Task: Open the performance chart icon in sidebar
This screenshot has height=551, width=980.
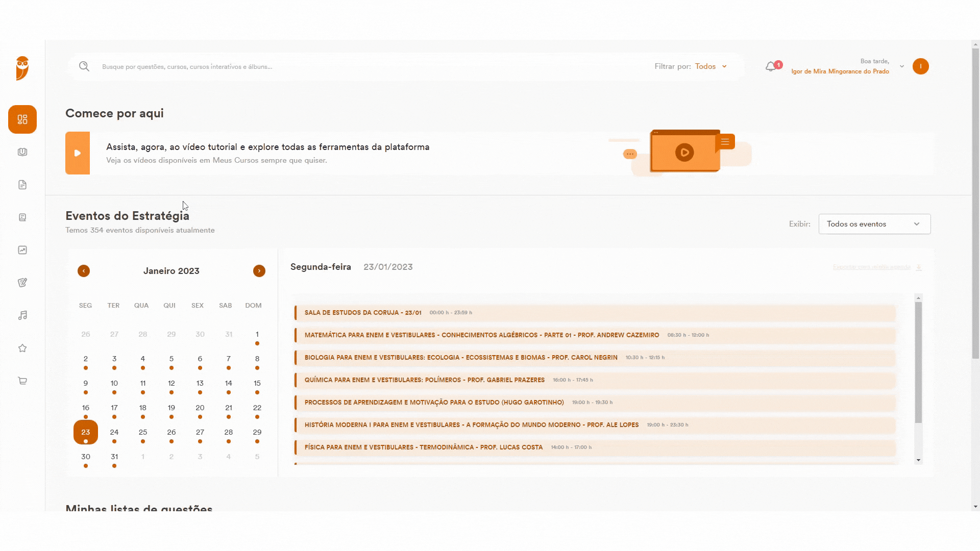Action: (22, 250)
